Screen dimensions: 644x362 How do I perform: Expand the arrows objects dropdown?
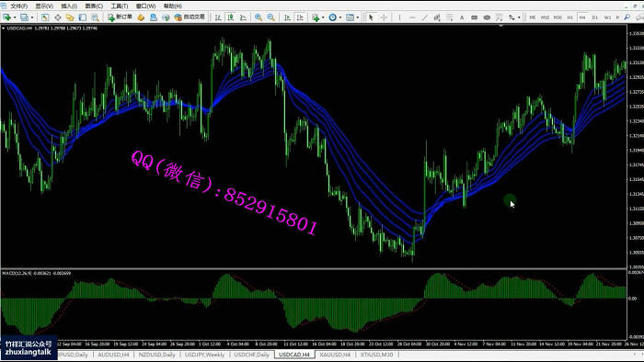pyautogui.click(x=519, y=17)
